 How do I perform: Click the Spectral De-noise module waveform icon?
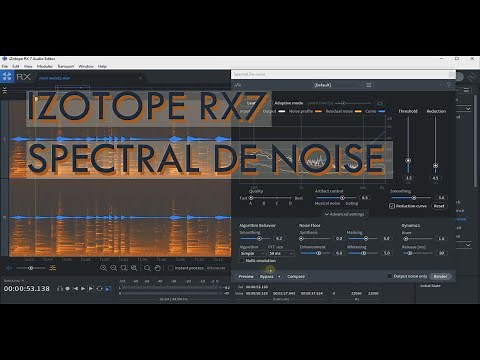coord(238,85)
